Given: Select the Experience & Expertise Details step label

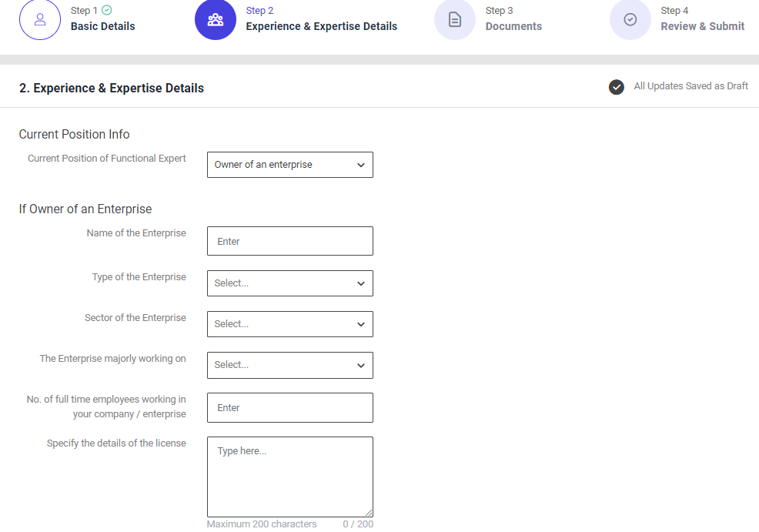Looking at the screenshot, I should pos(321,26).
